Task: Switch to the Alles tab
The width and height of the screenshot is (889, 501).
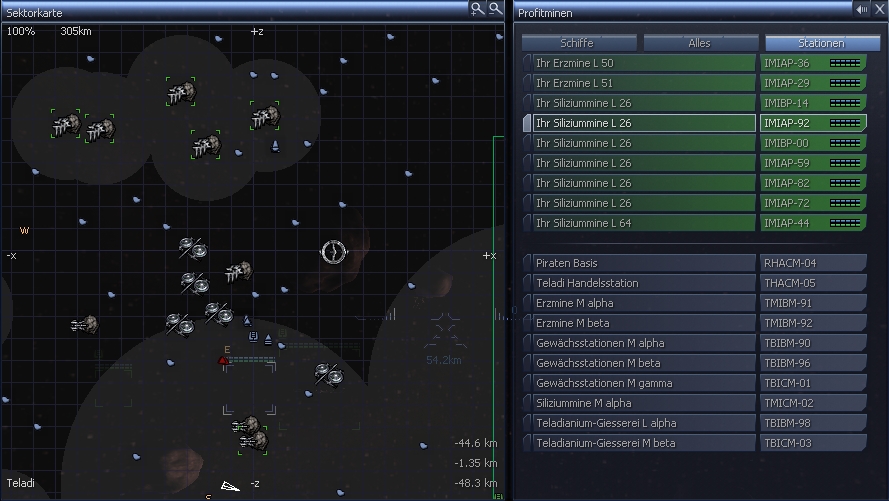Action: point(699,43)
